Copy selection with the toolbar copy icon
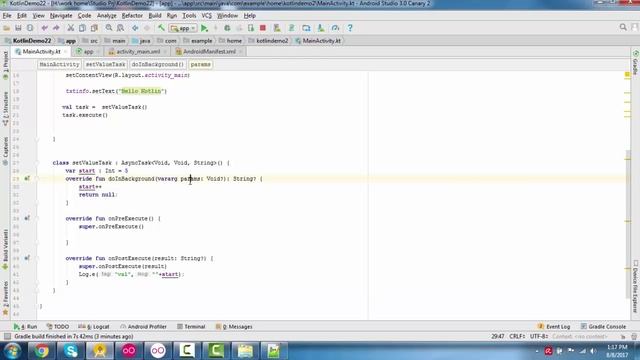 82,28
